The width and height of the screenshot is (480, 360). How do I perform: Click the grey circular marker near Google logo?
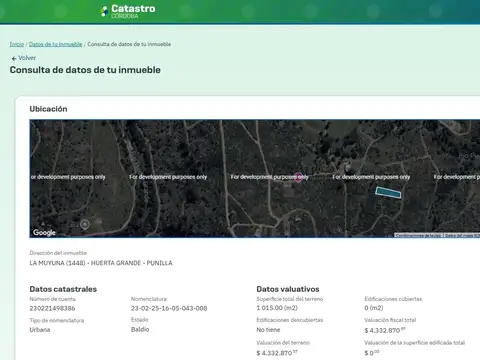click(85, 224)
